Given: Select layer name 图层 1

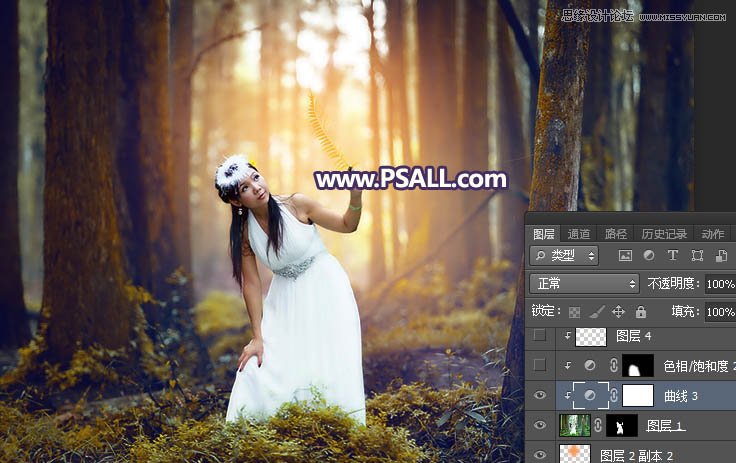Looking at the screenshot, I should (666, 425).
